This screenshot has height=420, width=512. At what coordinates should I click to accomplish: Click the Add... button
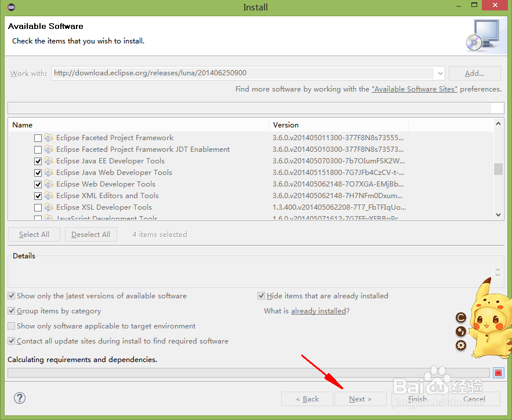[475, 74]
